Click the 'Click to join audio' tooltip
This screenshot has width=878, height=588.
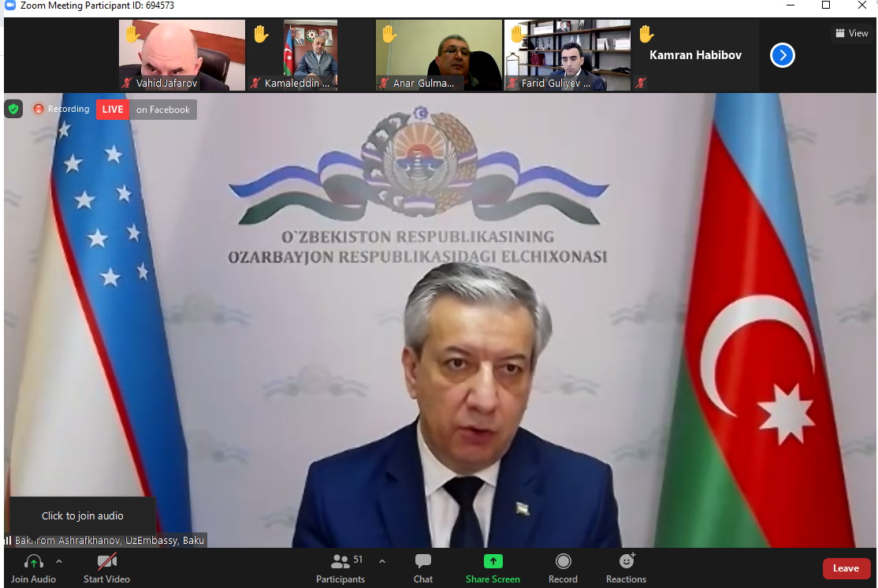pyautogui.click(x=83, y=515)
